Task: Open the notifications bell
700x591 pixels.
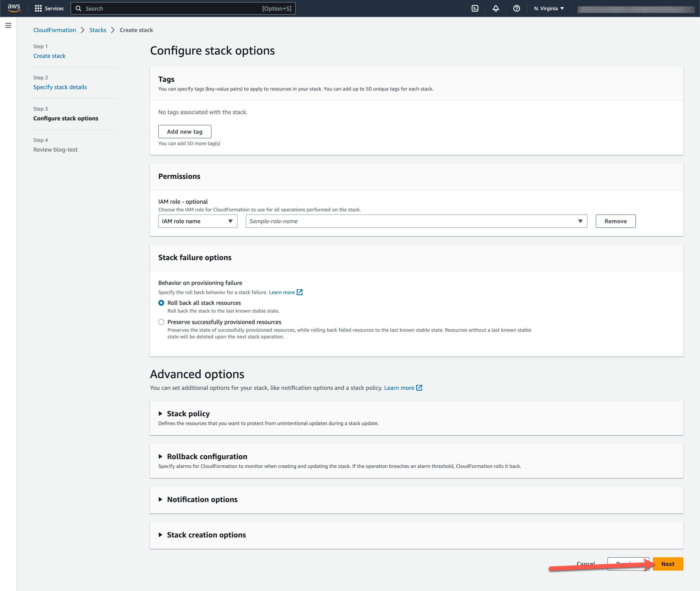Action: click(496, 8)
